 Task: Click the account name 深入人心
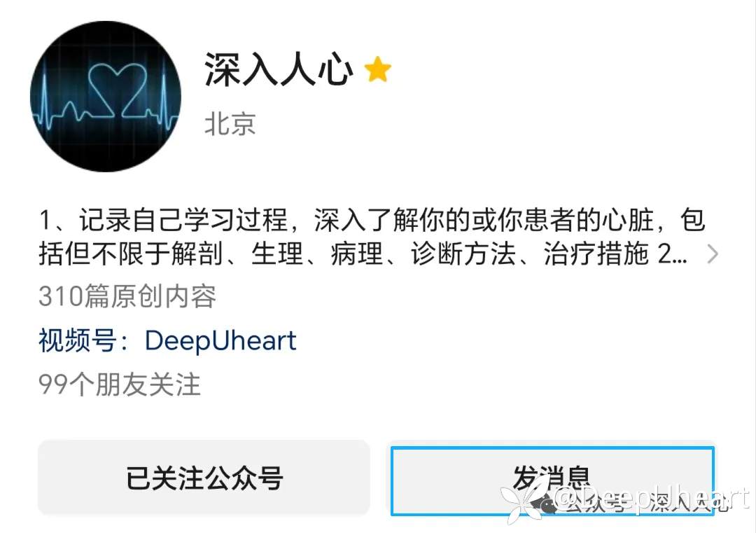tap(279, 69)
